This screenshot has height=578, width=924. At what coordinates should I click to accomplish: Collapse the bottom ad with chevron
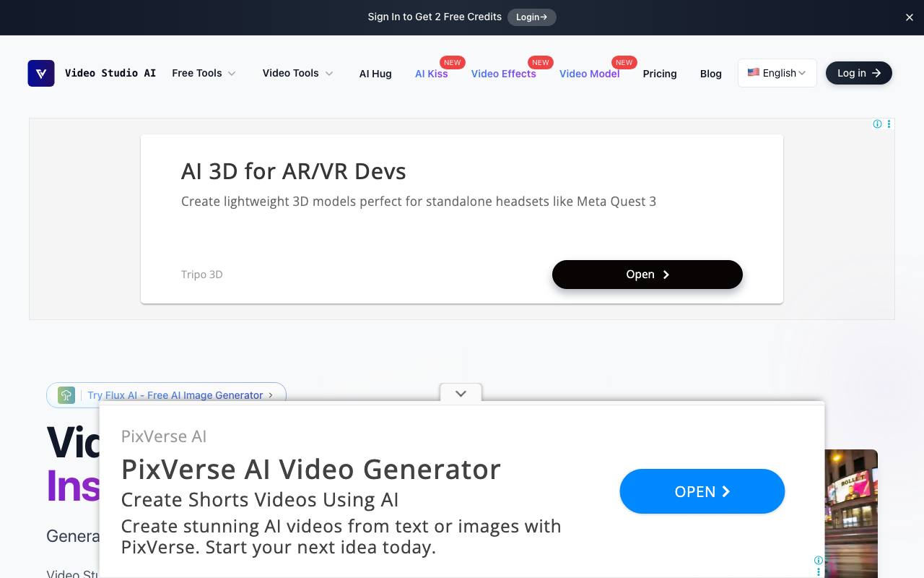point(461,393)
